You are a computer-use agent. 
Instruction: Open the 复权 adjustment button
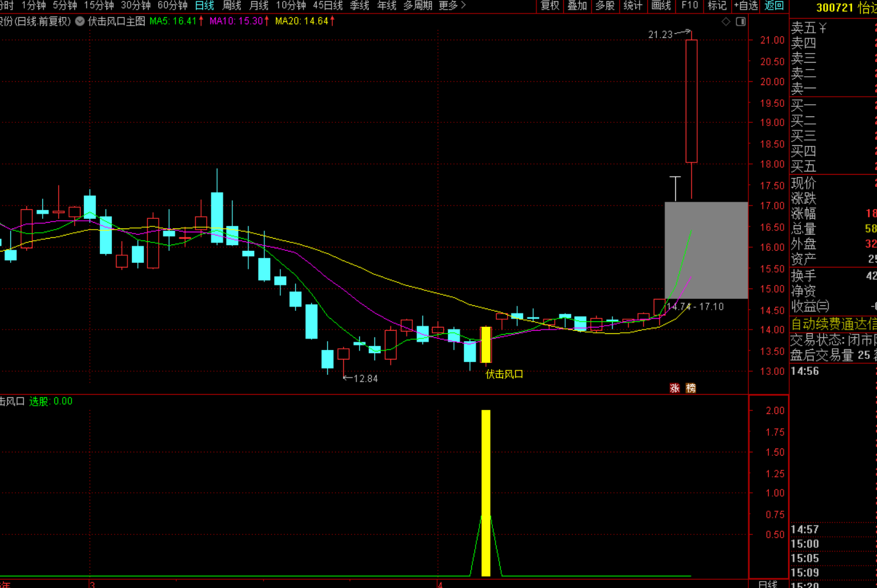pos(550,6)
